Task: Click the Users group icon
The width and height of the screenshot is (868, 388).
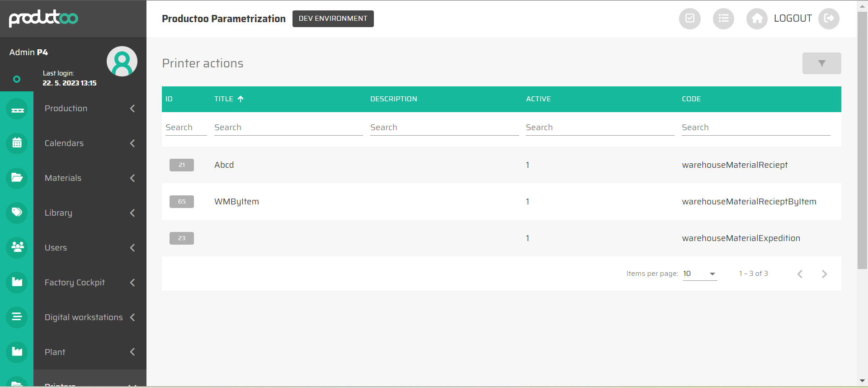Action: 17,247
